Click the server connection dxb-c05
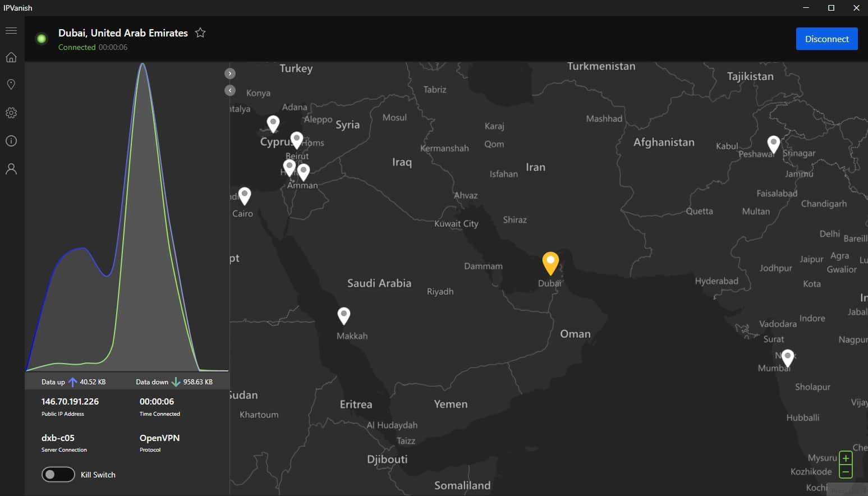 coord(58,438)
